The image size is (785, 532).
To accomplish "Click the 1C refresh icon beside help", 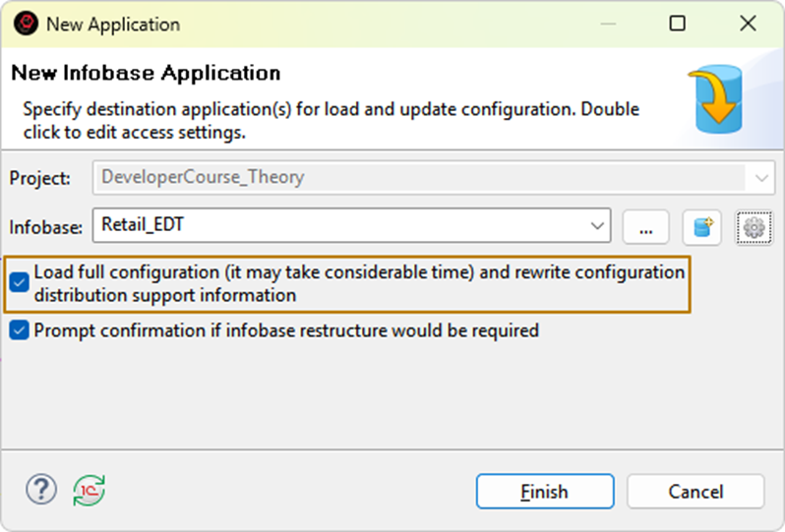I will tap(89, 489).
